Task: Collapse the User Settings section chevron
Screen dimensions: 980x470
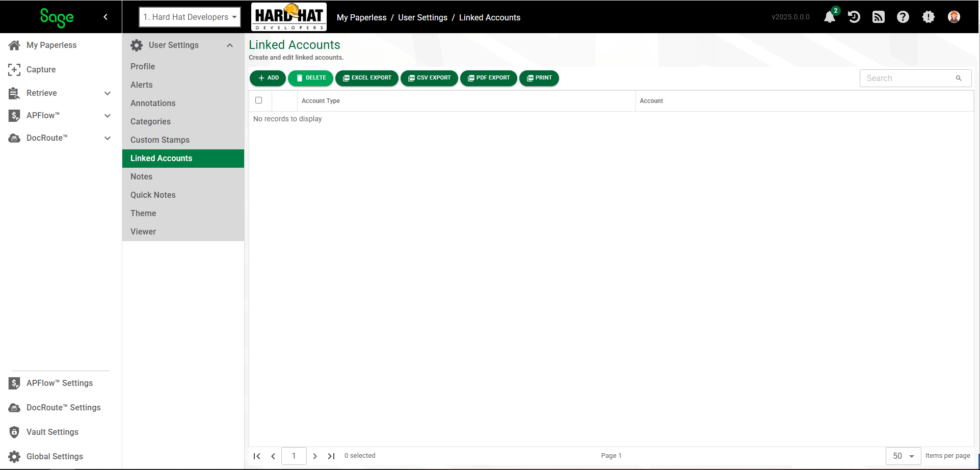Action: 230,45
